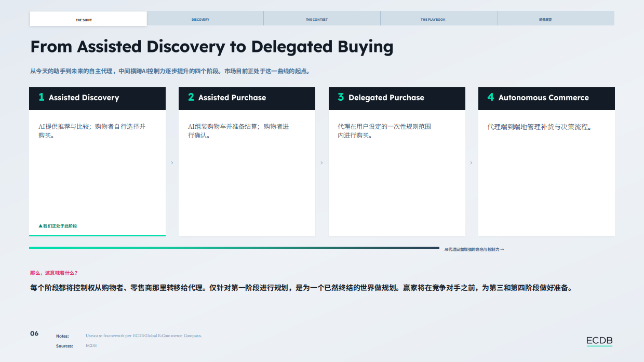The height and width of the screenshot is (362, 644).
Task: Click the bold paragraph starting '每个阶段都将控制权'
Action: pyautogui.click(x=301, y=287)
